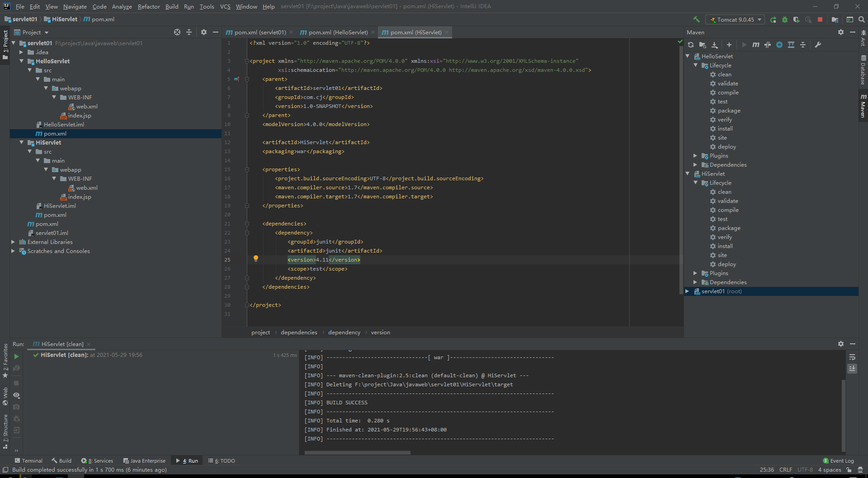
Task: Expand the servlet01 (root) node in Maven
Action: 687,291
